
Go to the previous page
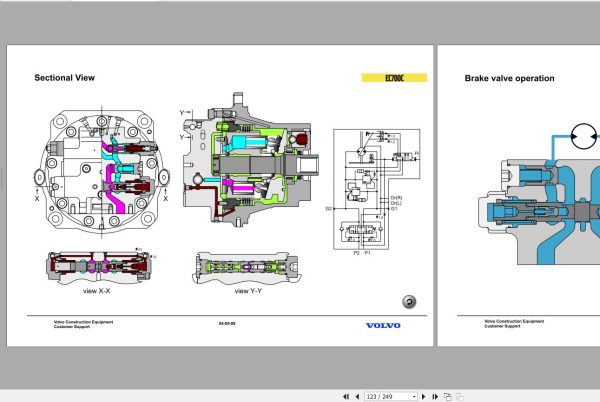357,397
